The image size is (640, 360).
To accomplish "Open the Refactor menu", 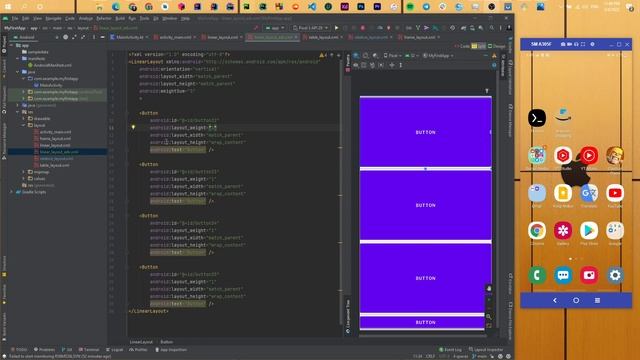I will (x=104, y=18).
